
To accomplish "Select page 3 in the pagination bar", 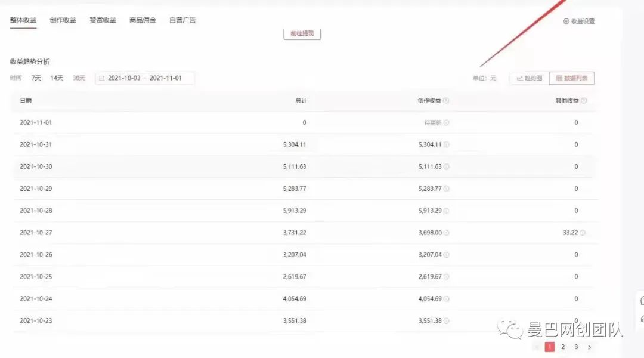I will pos(576,345).
